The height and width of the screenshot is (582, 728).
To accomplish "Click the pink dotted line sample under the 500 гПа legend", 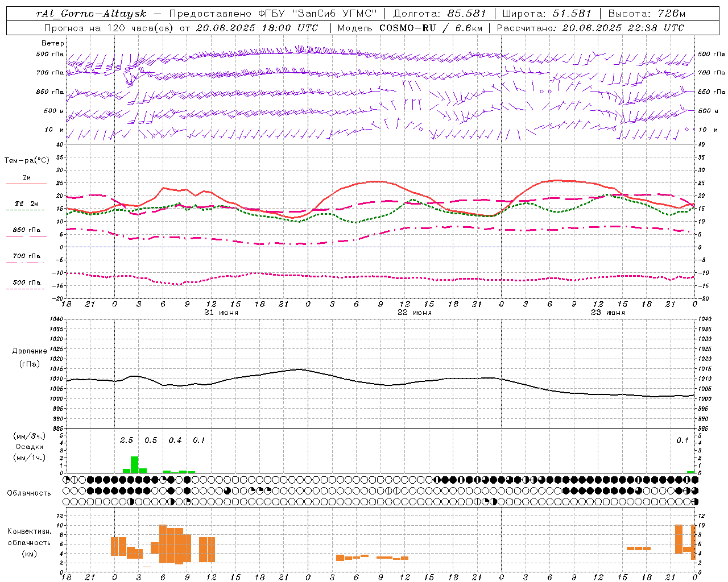I will pos(25,289).
